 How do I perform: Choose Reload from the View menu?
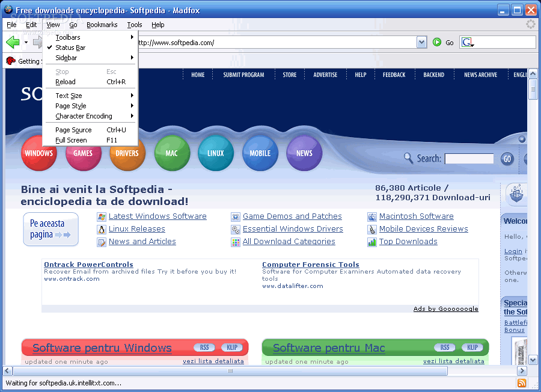click(90, 82)
